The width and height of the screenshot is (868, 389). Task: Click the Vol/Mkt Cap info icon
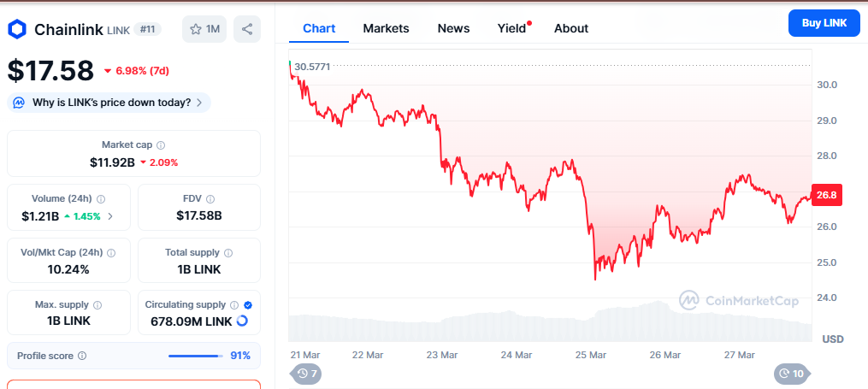pos(110,252)
